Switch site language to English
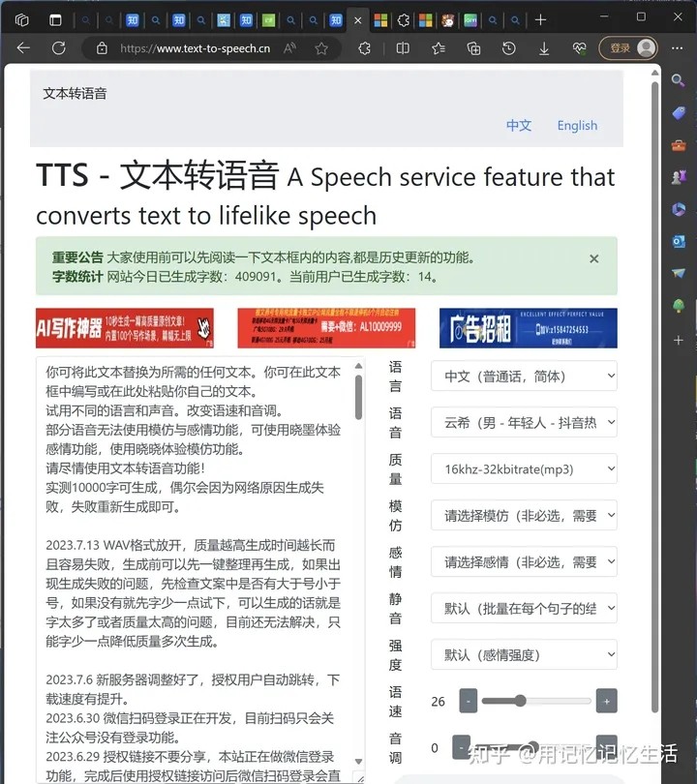 coord(577,126)
